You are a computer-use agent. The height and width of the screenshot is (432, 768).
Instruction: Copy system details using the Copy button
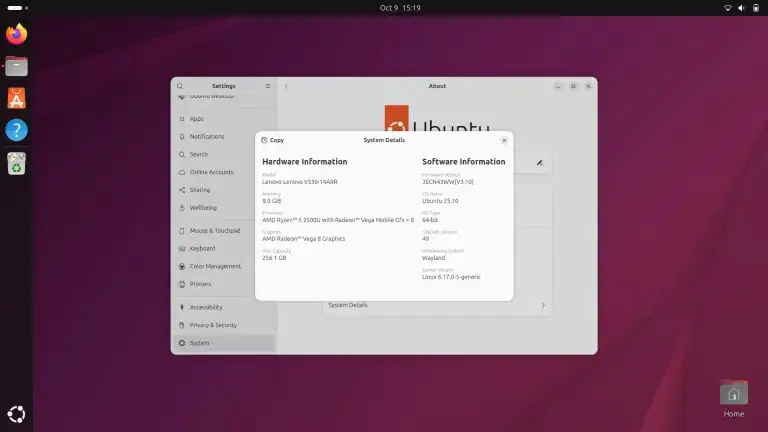coord(271,140)
